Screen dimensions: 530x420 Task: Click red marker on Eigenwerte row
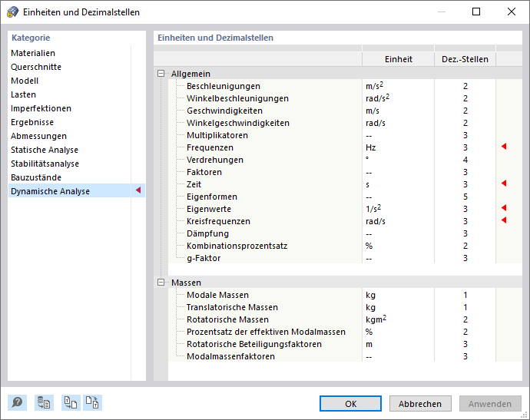tap(504, 208)
